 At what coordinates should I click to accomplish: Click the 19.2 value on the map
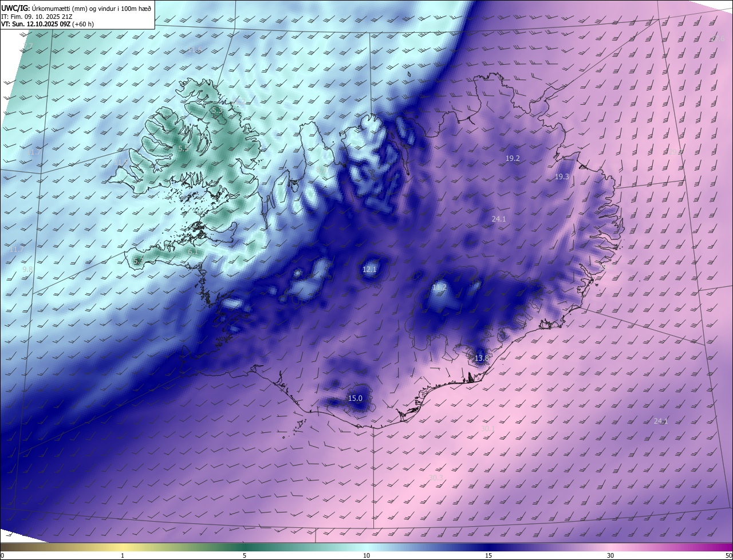[513, 159]
